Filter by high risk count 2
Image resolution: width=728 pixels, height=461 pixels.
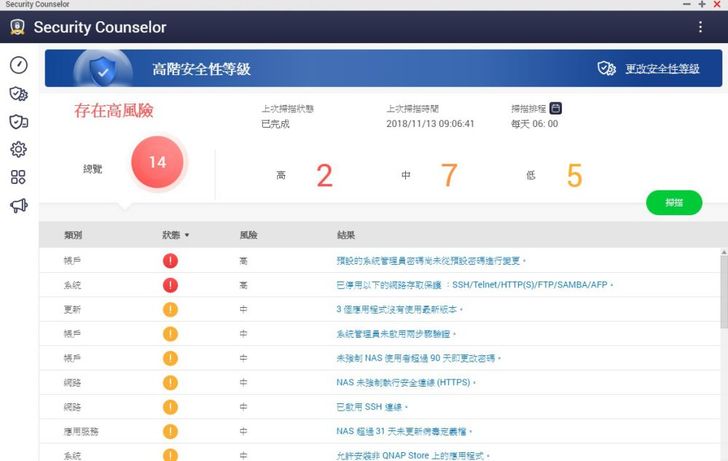[x=325, y=175]
